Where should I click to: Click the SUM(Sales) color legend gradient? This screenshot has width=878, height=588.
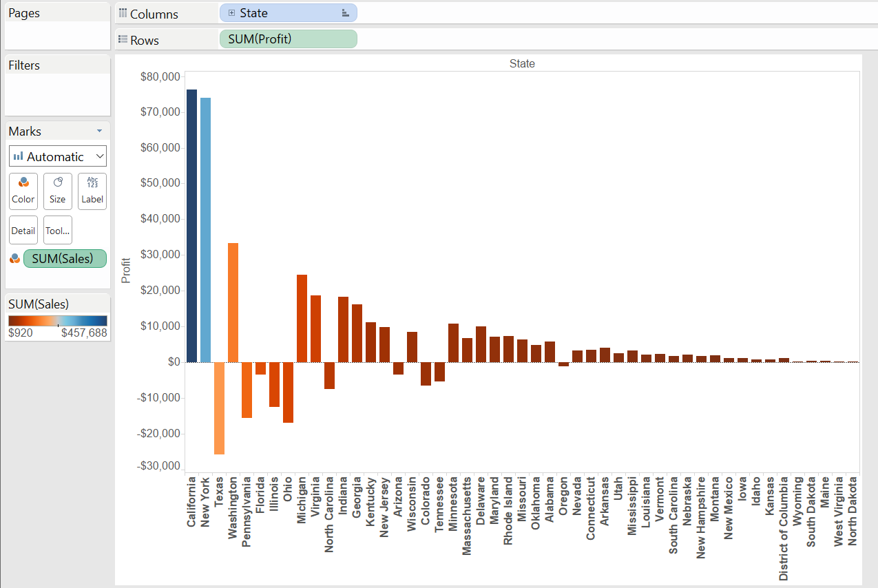coord(58,321)
